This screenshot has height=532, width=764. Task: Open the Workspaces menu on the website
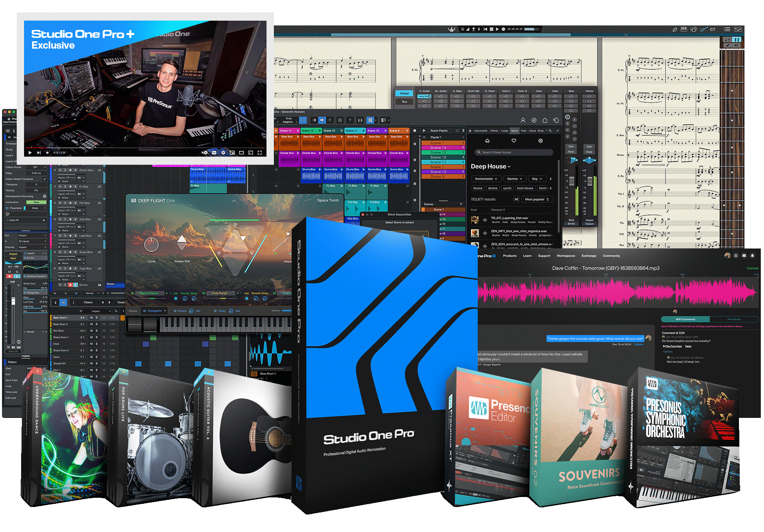point(566,256)
